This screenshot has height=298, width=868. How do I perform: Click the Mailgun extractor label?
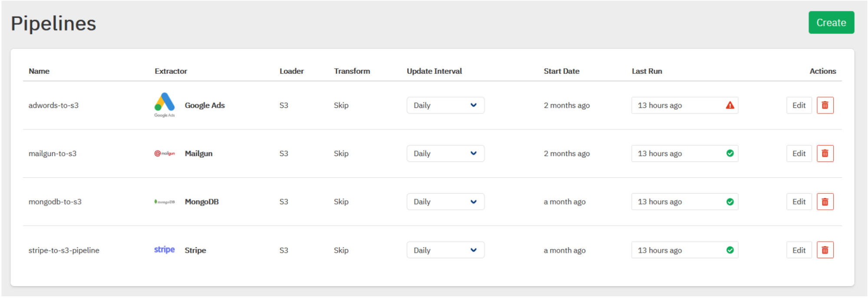(198, 153)
